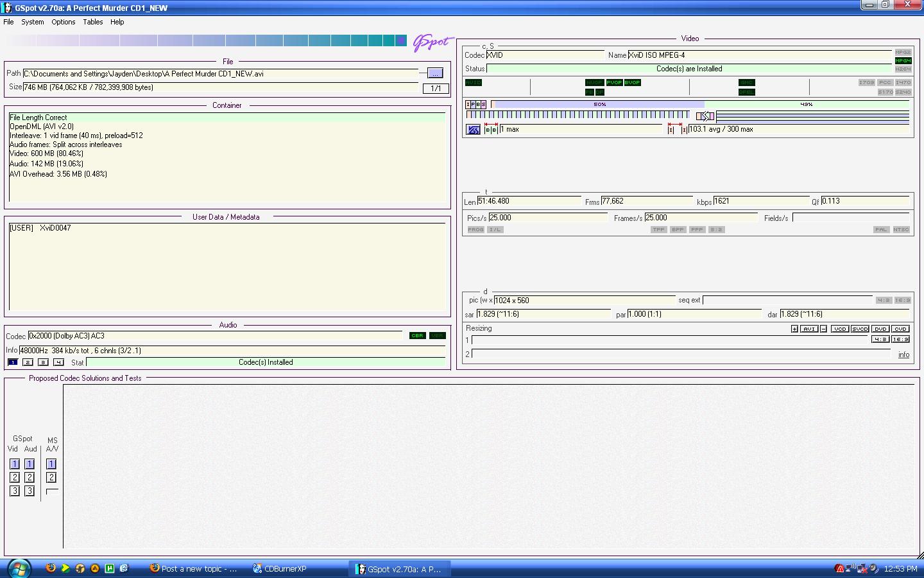This screenshot has height=578, width=924.
Task: Click the NVOP indicator
Action: (x=594, y=82)
